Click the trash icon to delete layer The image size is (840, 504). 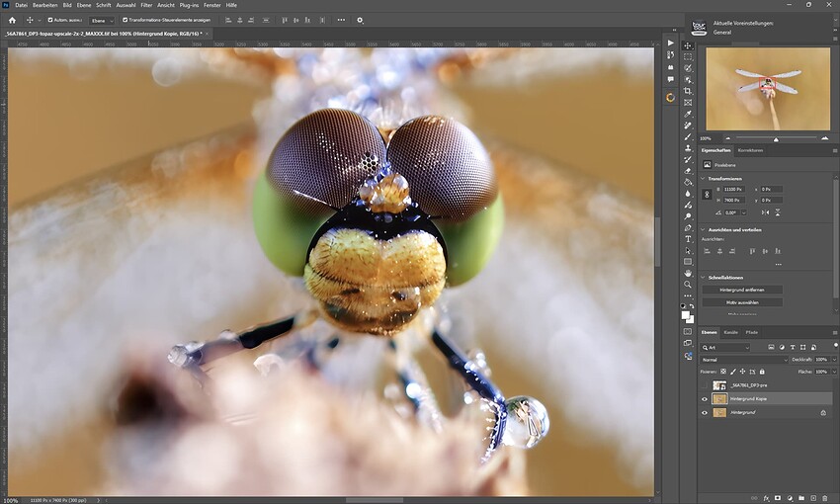click(x=825, y=498)
